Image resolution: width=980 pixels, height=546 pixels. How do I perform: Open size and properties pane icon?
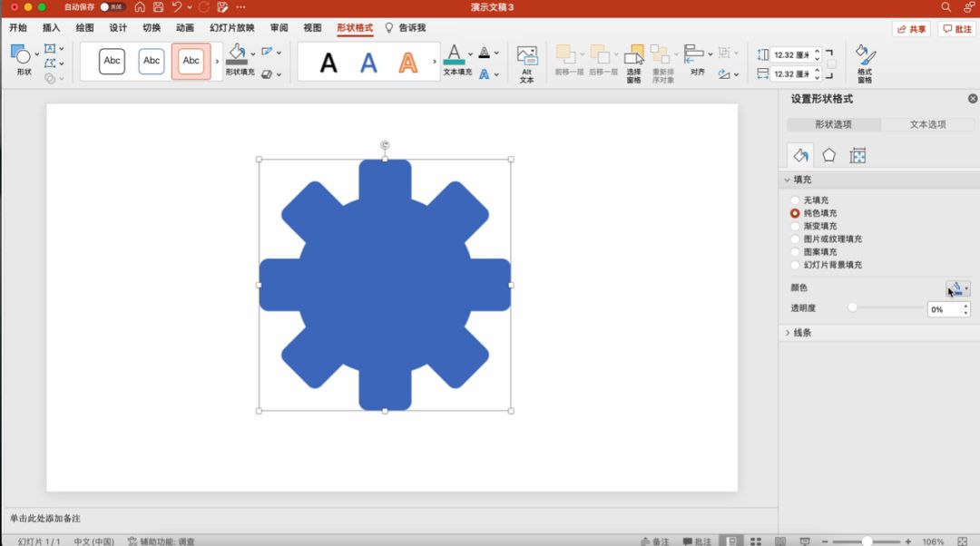point(857,156)
